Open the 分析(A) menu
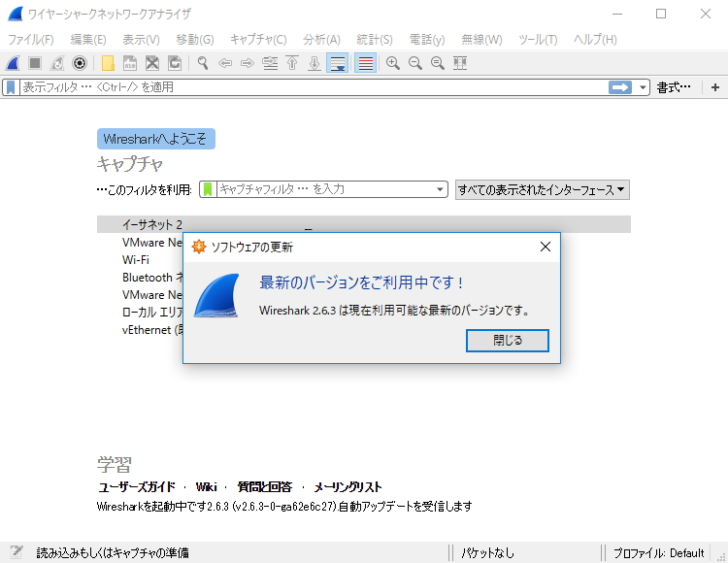This screenshot has height=563, width=728. [x=321, y=40]
